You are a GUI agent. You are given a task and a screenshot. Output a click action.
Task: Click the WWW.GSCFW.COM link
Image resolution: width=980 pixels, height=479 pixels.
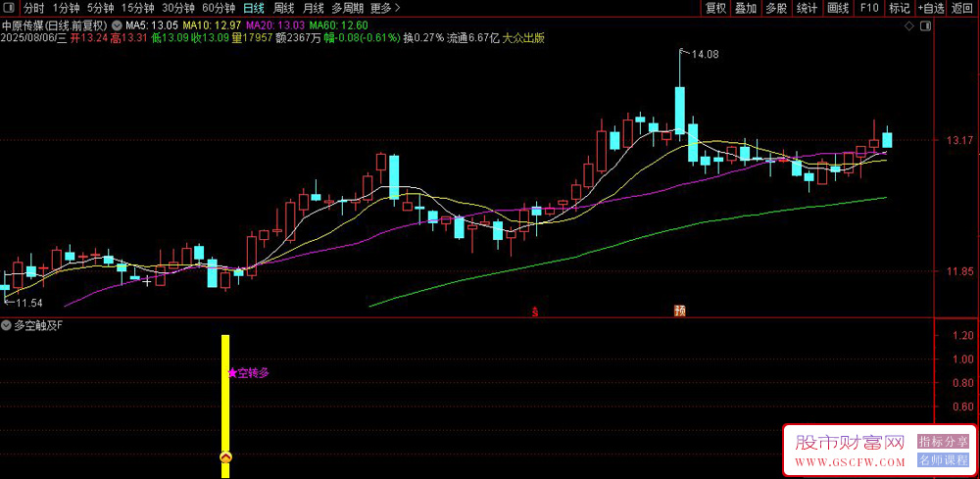click(x=850, y=462)
